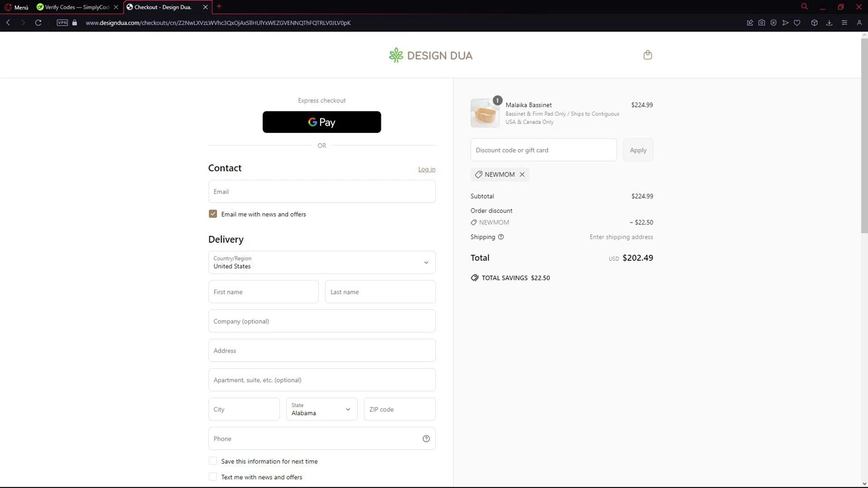
Task: Focus the Last name field
Action: tap(380, 292)
